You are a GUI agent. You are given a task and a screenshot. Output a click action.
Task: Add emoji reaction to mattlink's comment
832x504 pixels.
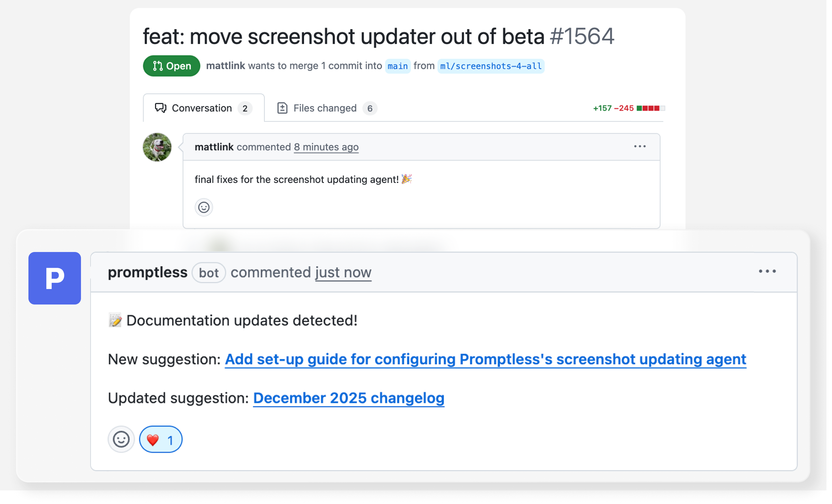(204, 207)
